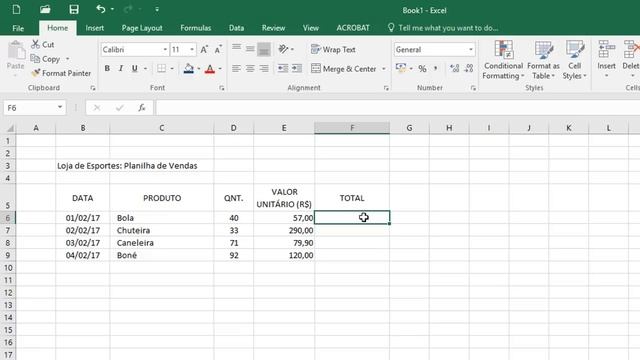Open the View tab

tap(311, 28)
